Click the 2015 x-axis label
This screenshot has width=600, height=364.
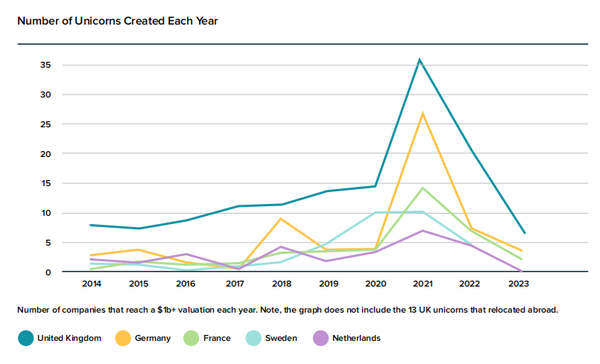pyautogui.click(x=139, y=284)
